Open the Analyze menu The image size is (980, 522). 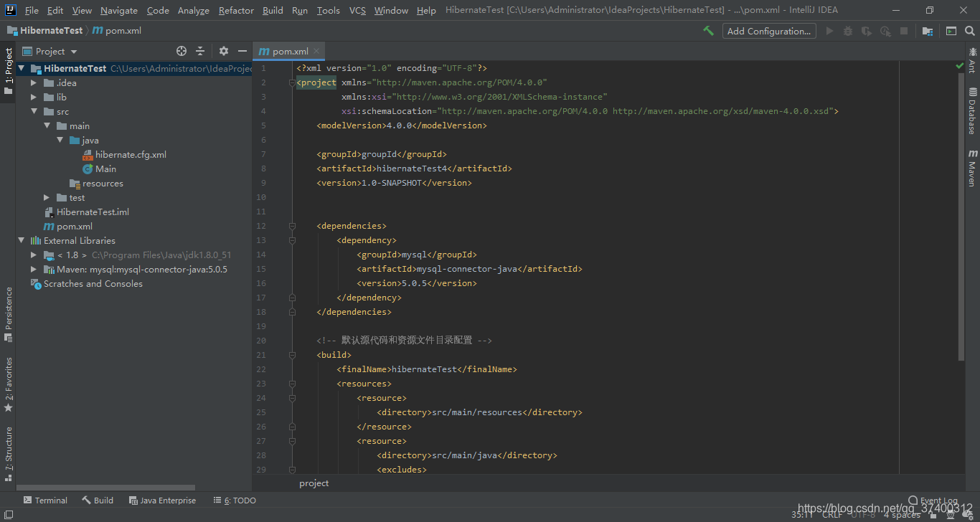pos(194,10)
